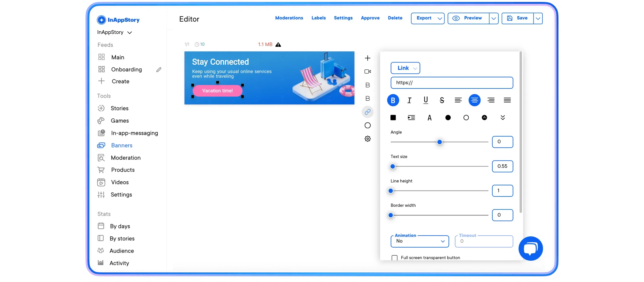Select the filled circle color option
Viewport: 644px width, 282px height.
(x=448, y=117)
